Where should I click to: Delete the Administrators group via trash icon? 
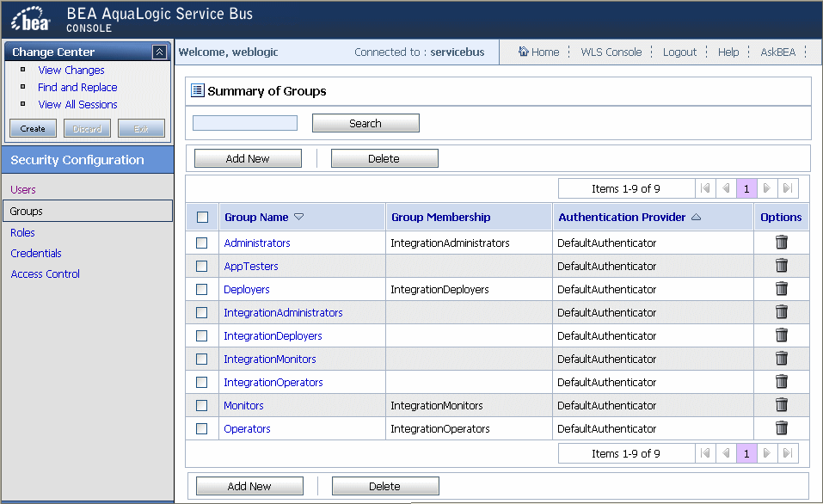point(781,243)
